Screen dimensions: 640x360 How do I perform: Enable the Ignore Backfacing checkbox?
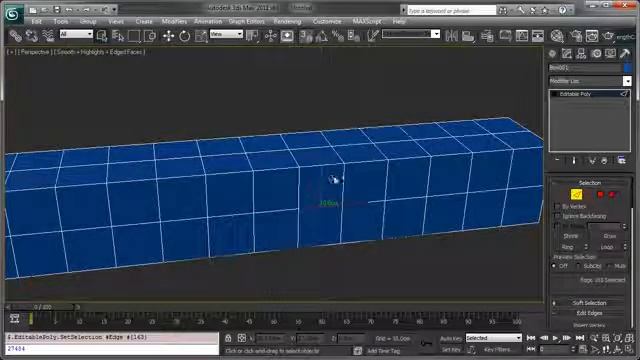pyautogui.click(x=557, y=216)
